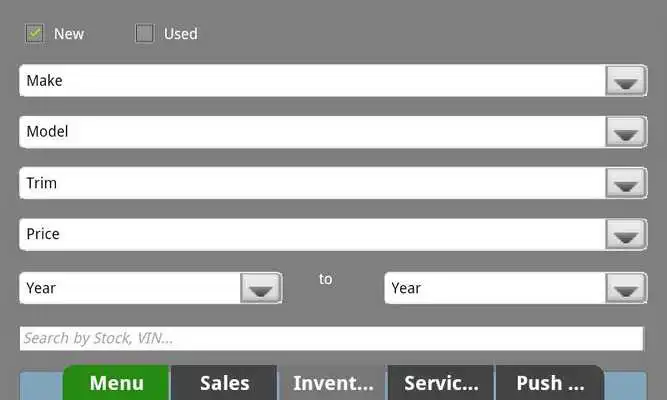The image size is (667, 400).
Task: Select the ending Year dropdown
Action: click(x=516, y=288)
